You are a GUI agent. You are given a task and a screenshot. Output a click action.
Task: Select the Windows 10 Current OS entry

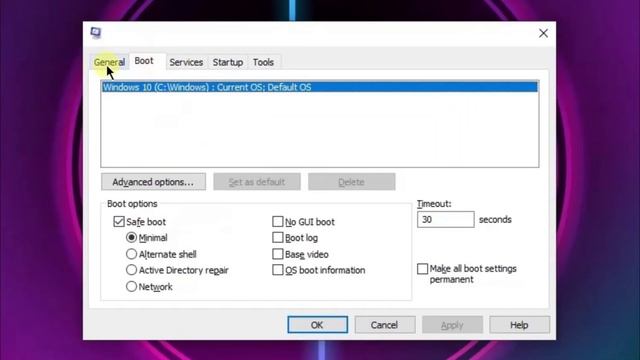pyautogui.click(x=320, y=87)
